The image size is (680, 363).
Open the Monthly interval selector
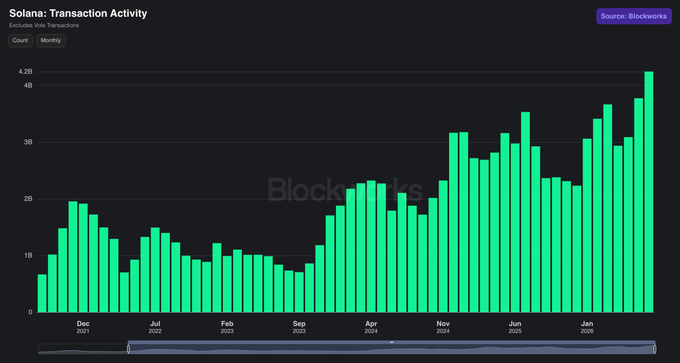pos(51,41)
